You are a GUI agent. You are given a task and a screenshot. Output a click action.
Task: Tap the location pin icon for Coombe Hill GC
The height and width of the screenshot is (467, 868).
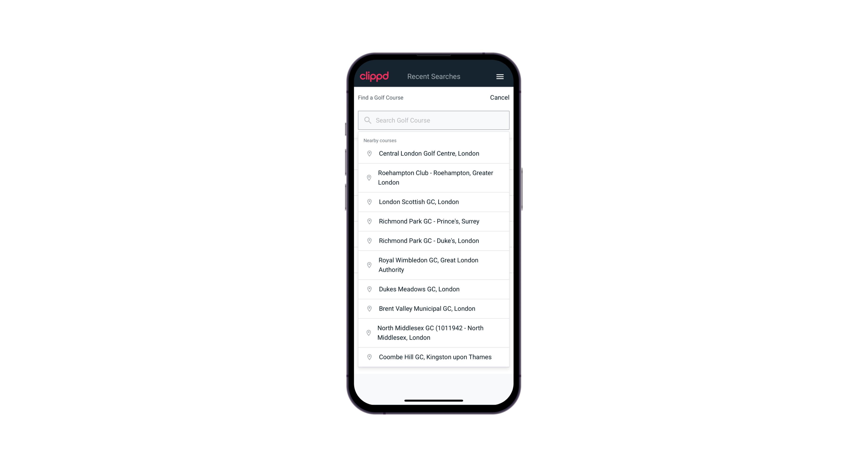point(368,357)
